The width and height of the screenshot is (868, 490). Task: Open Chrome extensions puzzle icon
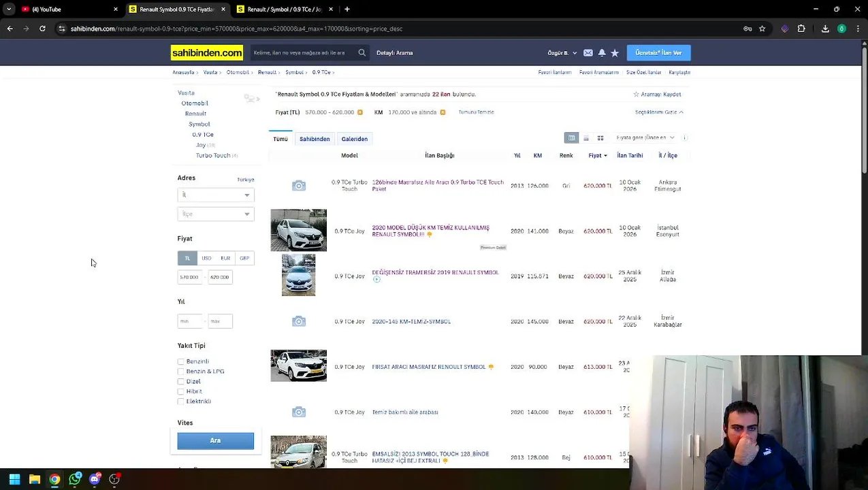coord(801,29)
